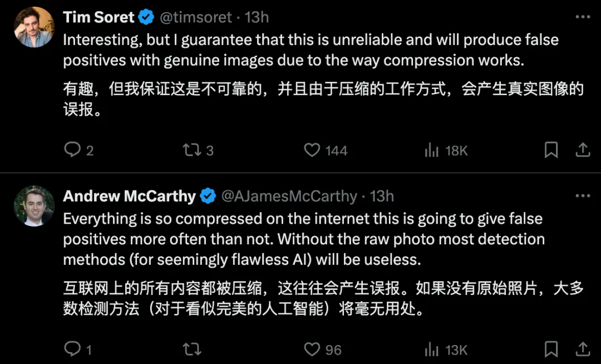
Task: Reply to Tim Soret's tweet
Action: coord(72,150)
